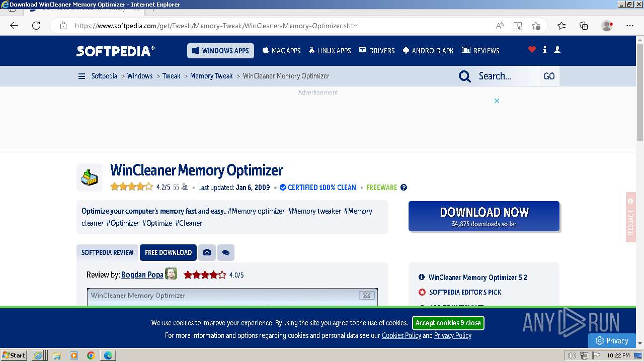Image resolution: width=644 pixels, height=362 pixels.
Task: Reload the current page
Action: click(36, 26)
